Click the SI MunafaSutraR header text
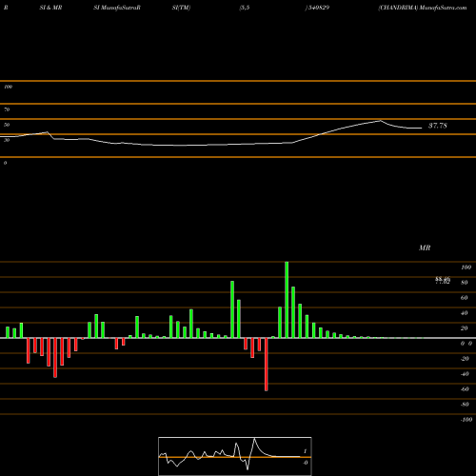 (117, 8)
